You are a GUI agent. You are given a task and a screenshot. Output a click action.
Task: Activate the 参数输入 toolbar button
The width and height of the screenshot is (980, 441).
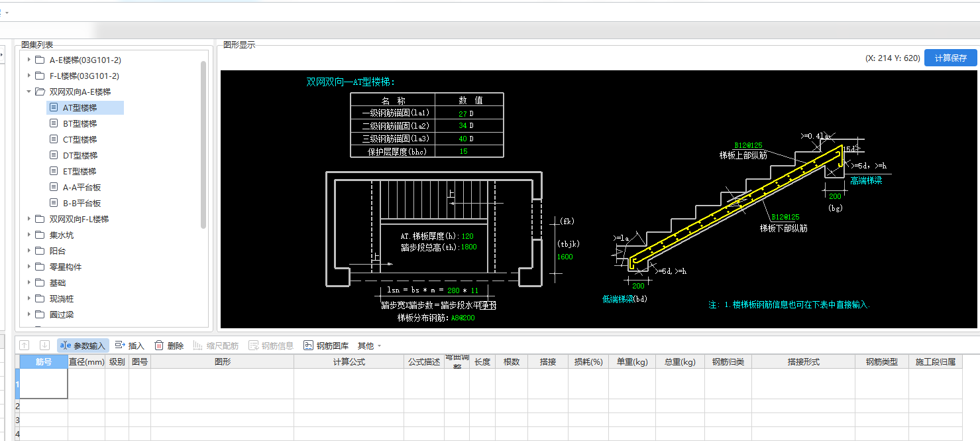click(x=83, y=346)
